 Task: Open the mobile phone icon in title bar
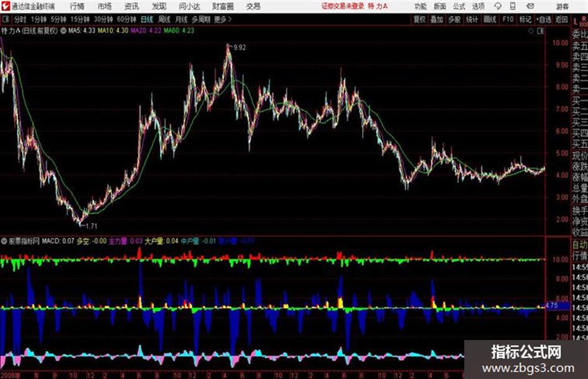click(513, 6)
